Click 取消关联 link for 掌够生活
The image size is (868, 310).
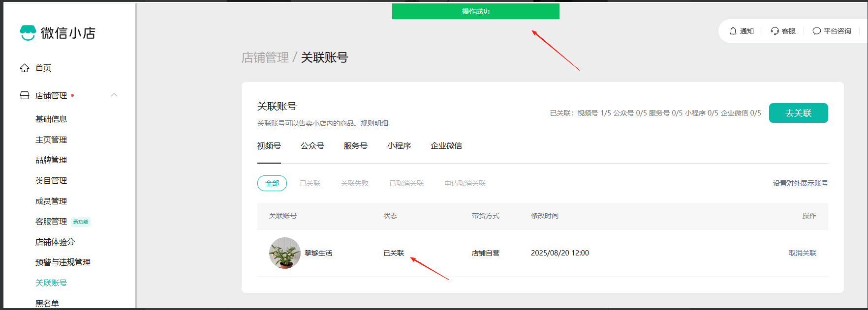(803, 253)
